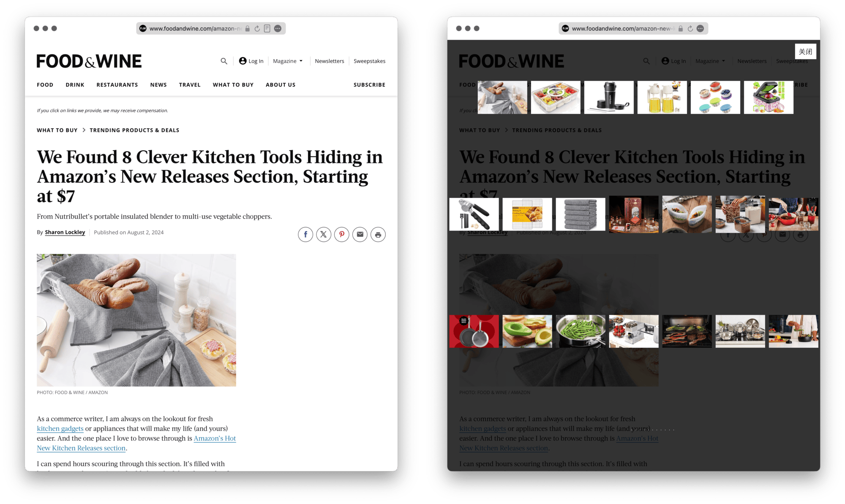Image resolution: width=845 pixels, height=504 pixels.
Task: Click the print share icon
Action: (379, 234)
